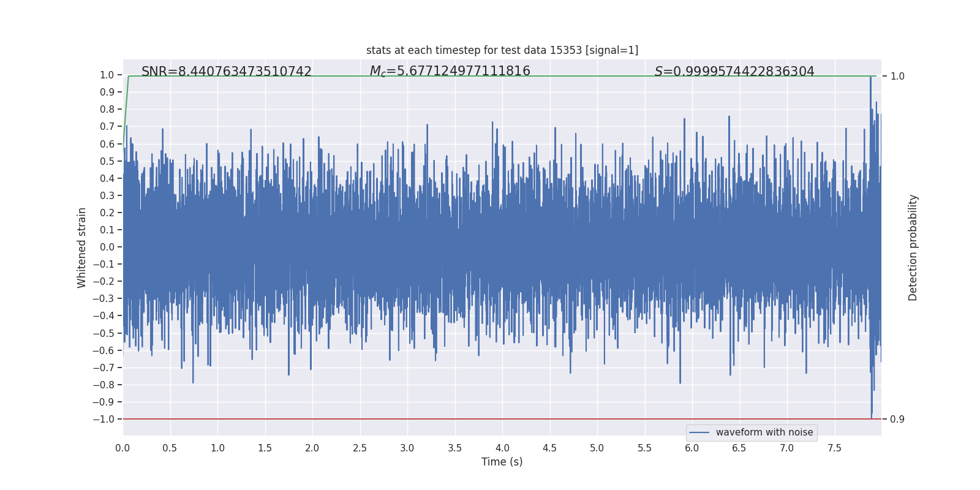Select the 1.5 tick on the time axis

click(265, 448)
